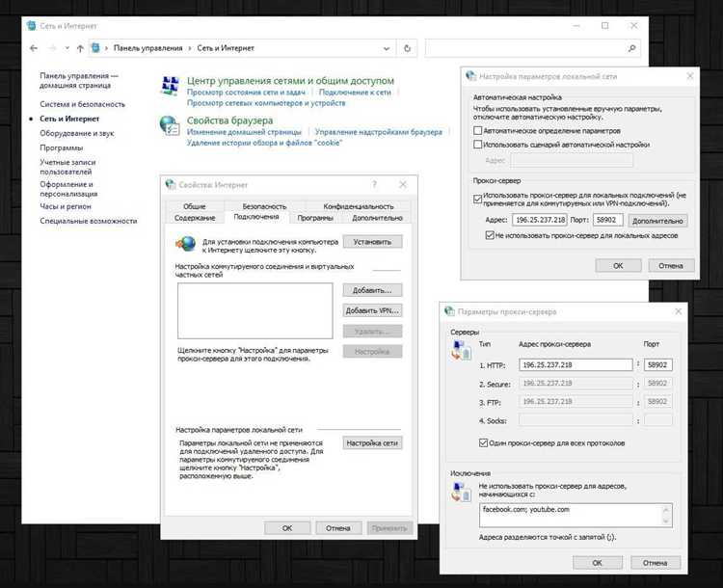Open Учетные записи пользователей sidebar item
723x588 pixels.
(67, 167)
